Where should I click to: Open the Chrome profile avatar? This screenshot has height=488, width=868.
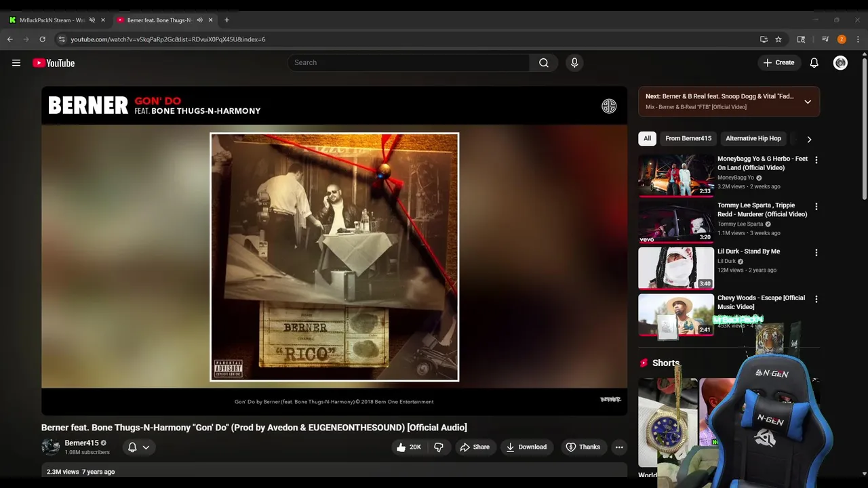pyautogui.click(x=842, y=39)
